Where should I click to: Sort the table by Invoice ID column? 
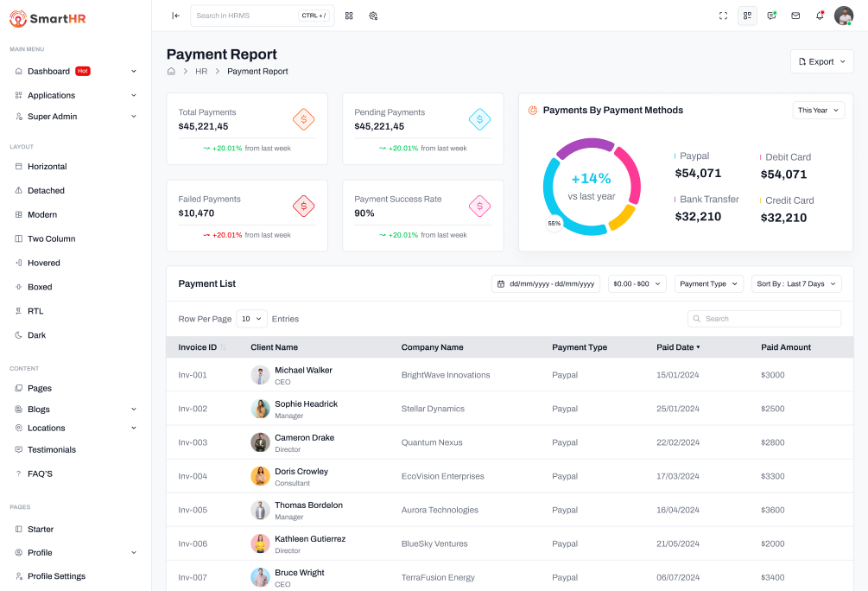(200, 347)
